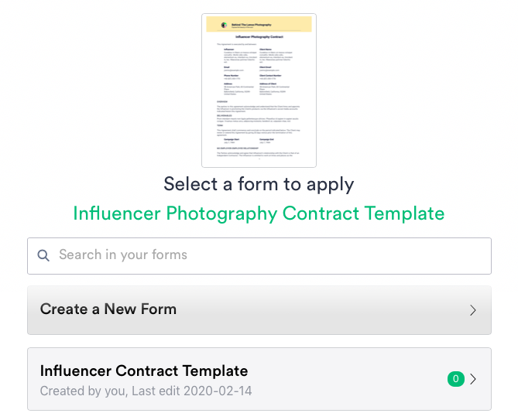This screenshot has height=420, width=518.
Task: Click the magnifying glass search icon
Action: pyautogui.click(x=43, y=255)
